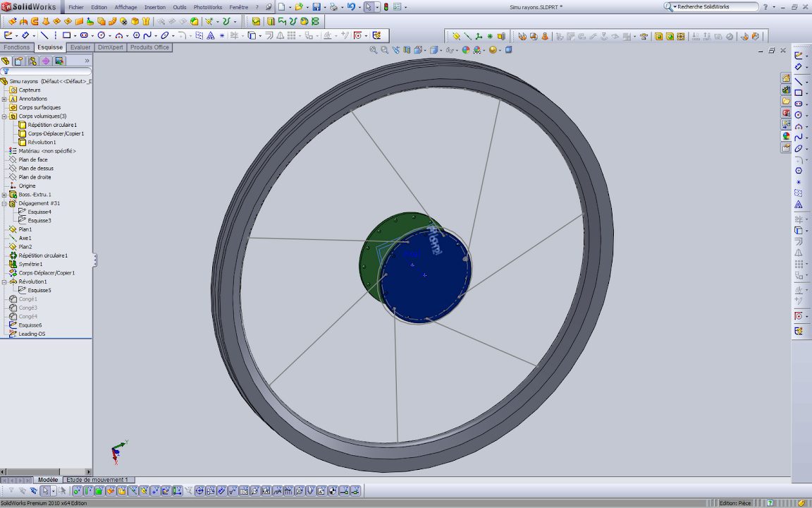Select the Ellipse sketch tool

pos(165,35)
